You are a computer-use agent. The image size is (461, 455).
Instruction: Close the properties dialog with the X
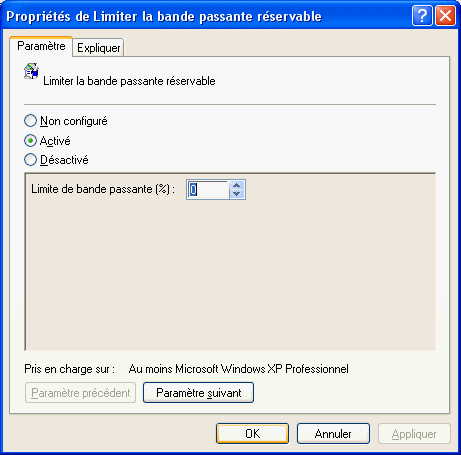pos(445,15)
